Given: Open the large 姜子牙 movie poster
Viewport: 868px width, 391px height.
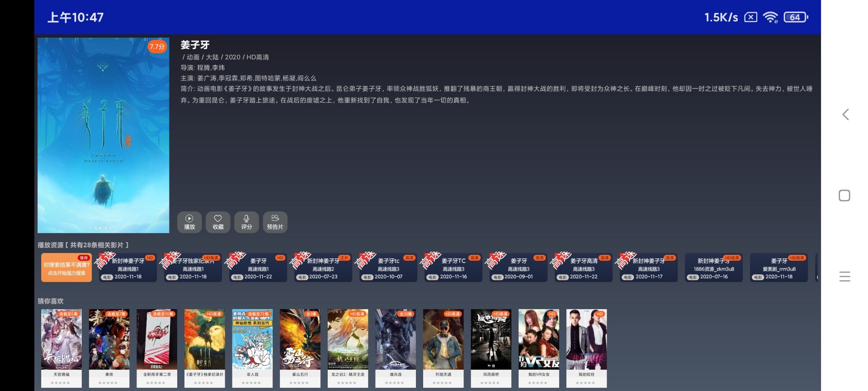Looking at the screenshot, I should pyautogui.click(x=104, y=135).
